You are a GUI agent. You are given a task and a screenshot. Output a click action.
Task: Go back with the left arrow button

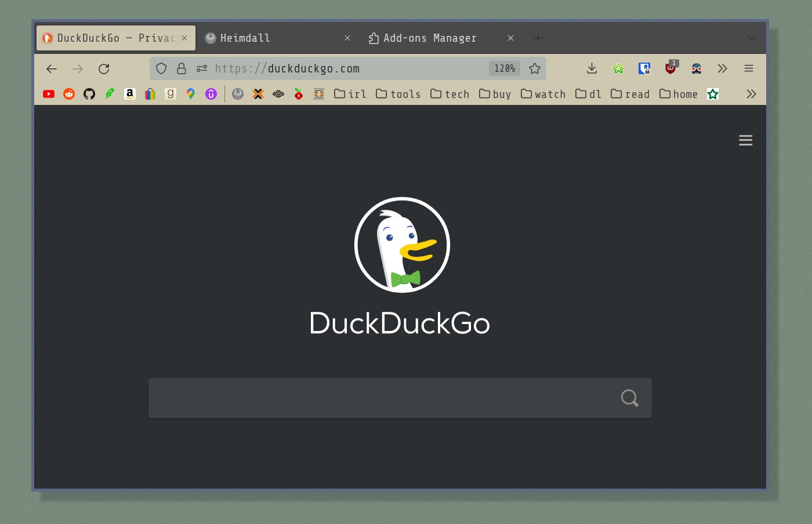click(52, 69)
